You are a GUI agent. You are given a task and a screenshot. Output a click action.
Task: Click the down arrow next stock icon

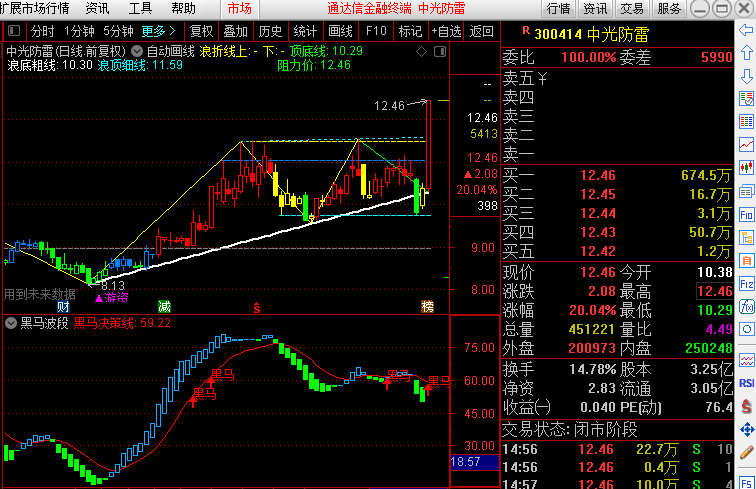pyautogui.click(x=746, y=76)
